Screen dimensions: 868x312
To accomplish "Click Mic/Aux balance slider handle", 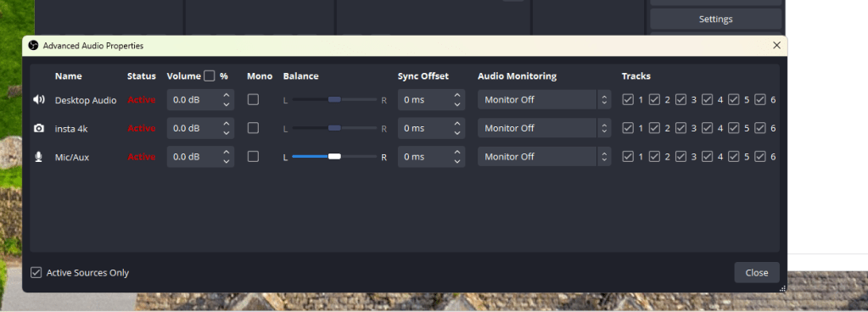I will click(x=334, y=157).
